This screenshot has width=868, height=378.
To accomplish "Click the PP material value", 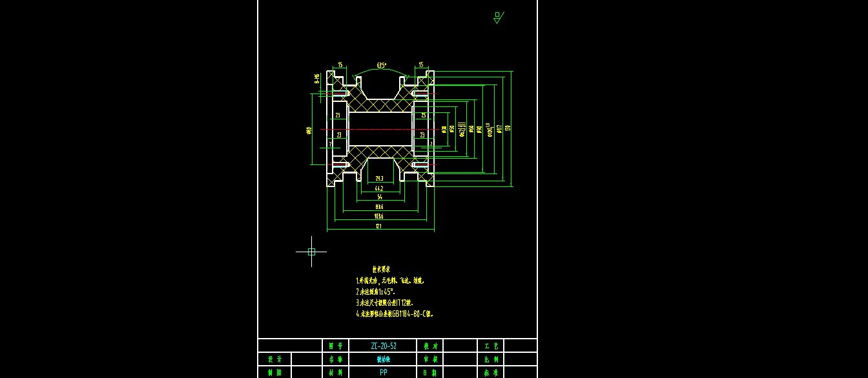I will pyautogui.click(x=384, y=372).
